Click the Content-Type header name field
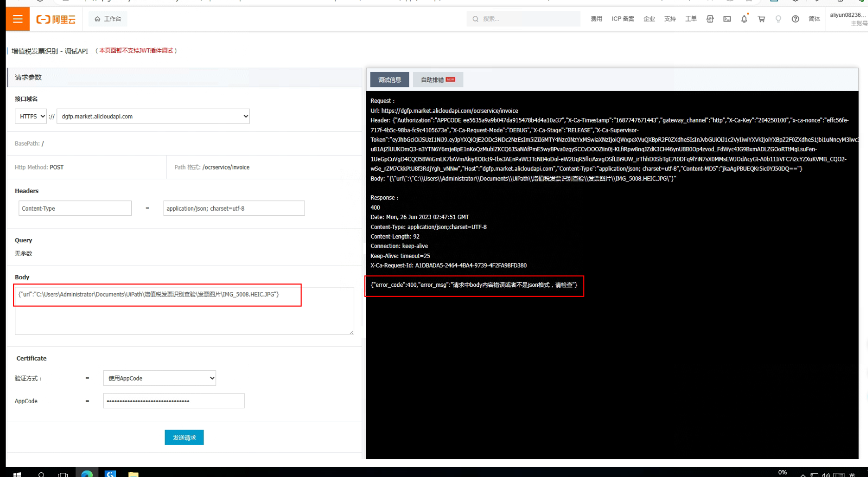The image size is (868, 477). pyautogui.click(x=75, y=209)
